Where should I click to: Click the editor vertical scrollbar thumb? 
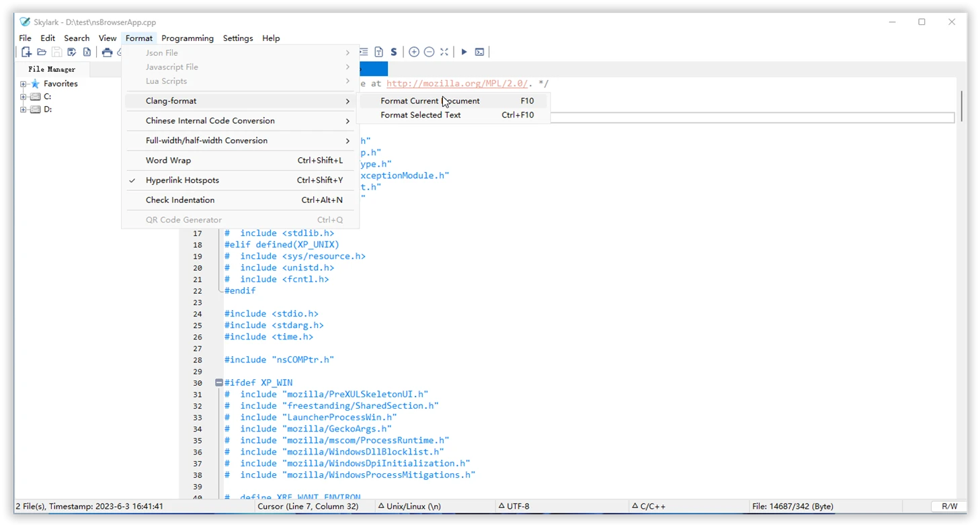click(962, 106)
